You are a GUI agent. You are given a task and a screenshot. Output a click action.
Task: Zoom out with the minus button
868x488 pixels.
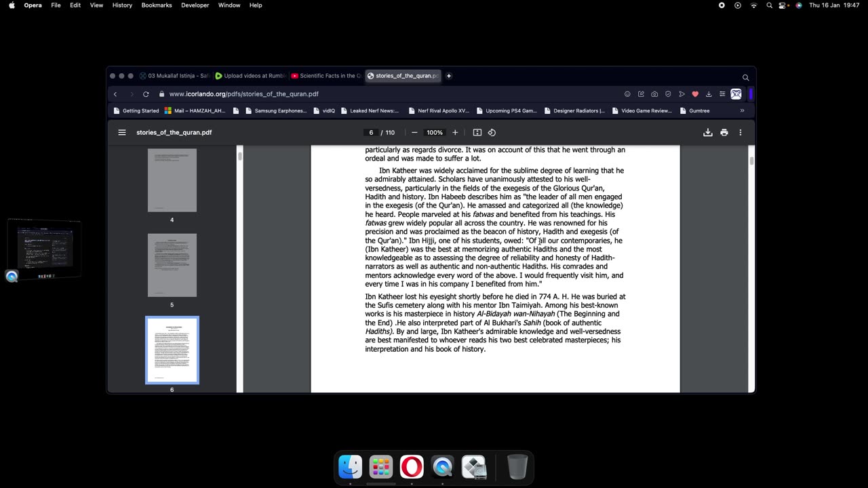[x=414, y=132]
